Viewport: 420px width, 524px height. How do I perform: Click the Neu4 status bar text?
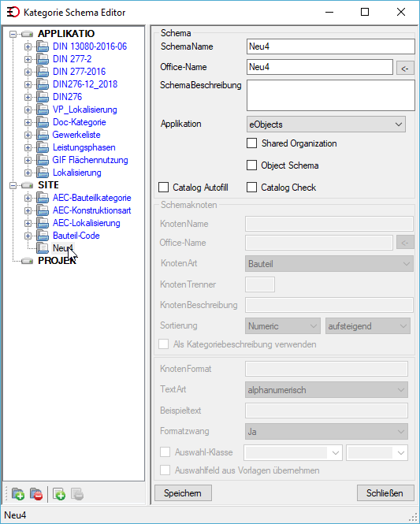point(15,515)
